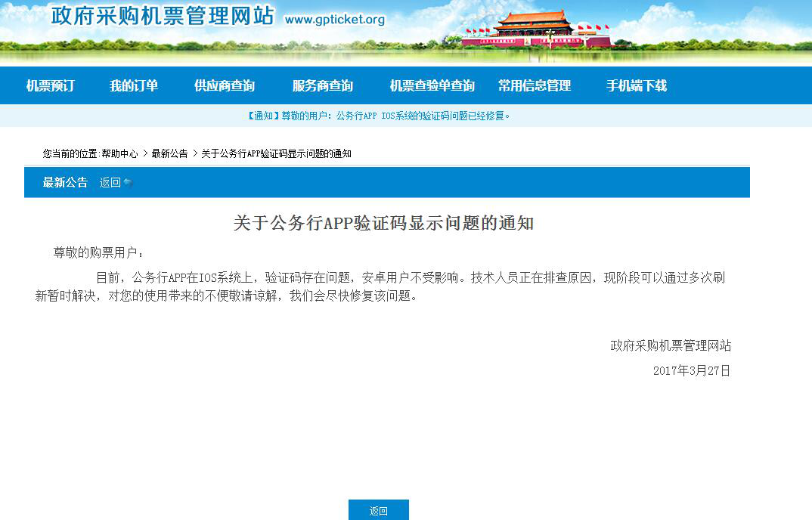This screenshot has height=526, width=812.
Task: Open the 机票预订 navigation menu
Action: [50, 85]
